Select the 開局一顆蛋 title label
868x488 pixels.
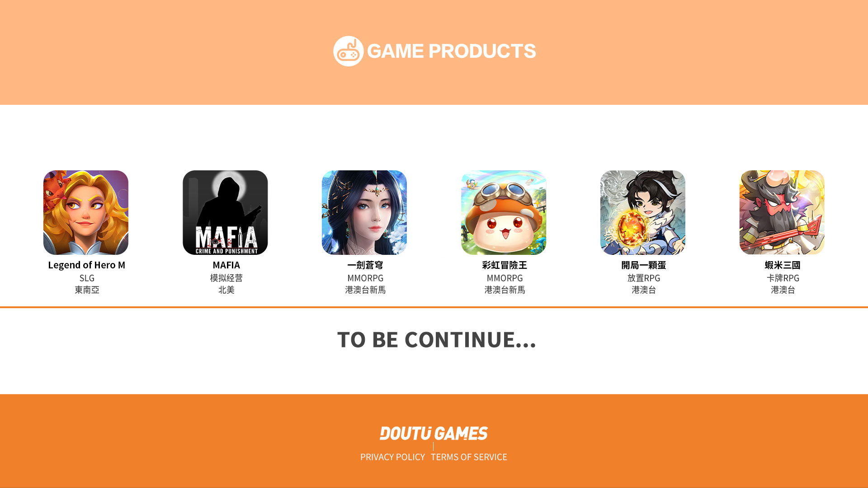(644, 265)
